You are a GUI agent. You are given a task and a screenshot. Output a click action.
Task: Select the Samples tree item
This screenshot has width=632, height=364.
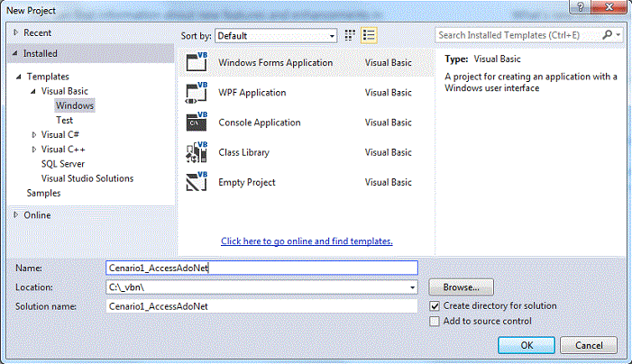[x=43, y=193]
